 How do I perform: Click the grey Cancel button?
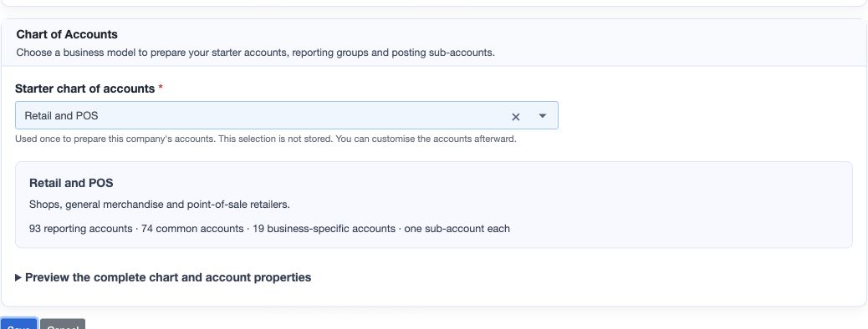(63, 324)
